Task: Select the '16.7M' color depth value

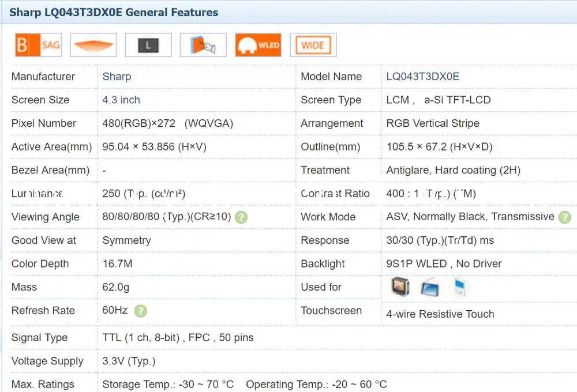Action: 117,263
